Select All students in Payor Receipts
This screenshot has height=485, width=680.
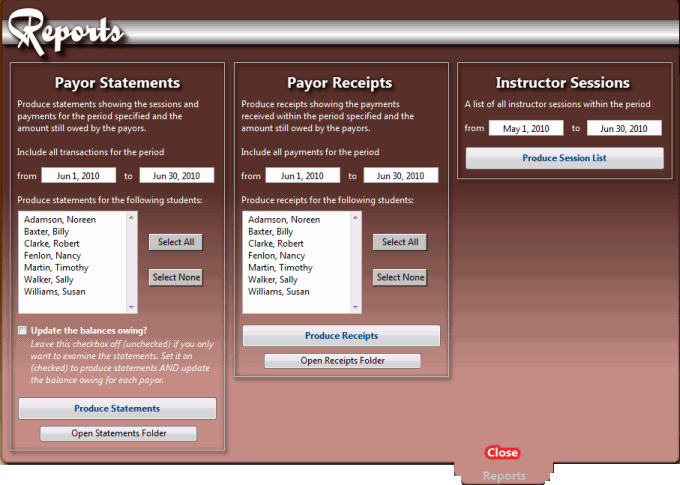[x=400, y=242]
